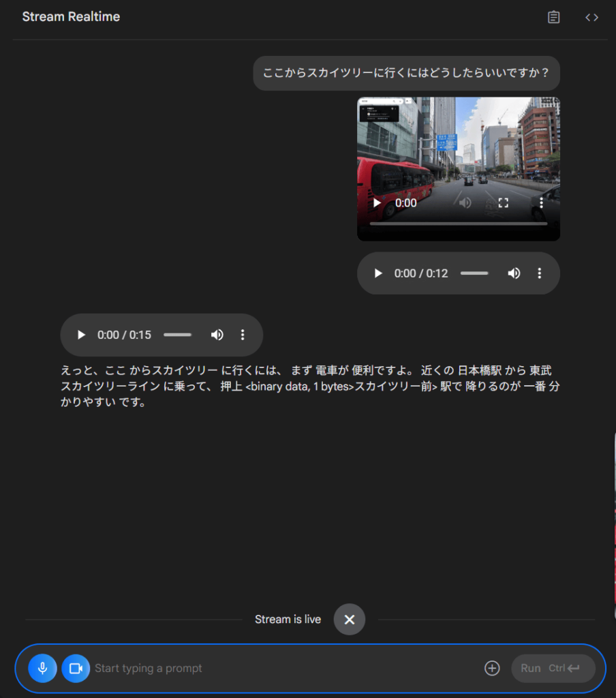
Task: Mute the street video volume icon
Action: tap(465, 203)
